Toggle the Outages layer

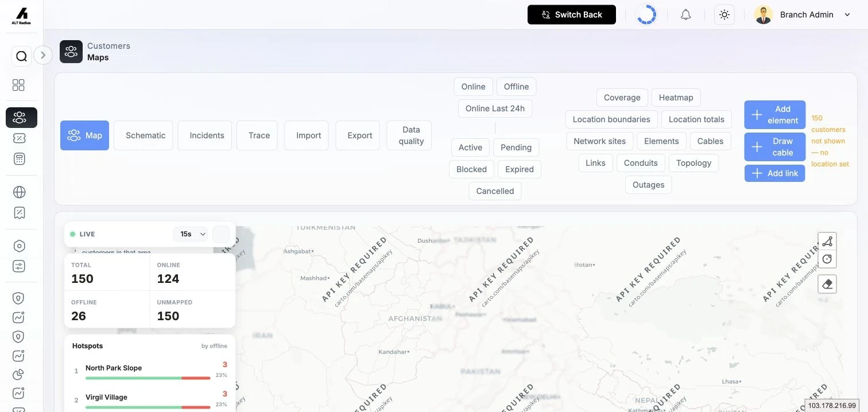pos(649,185)
